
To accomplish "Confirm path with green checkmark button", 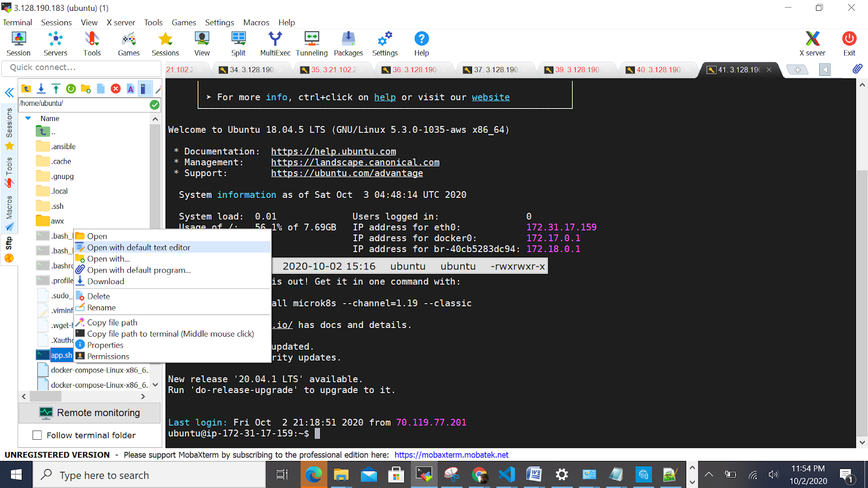I will coord(155,105).
